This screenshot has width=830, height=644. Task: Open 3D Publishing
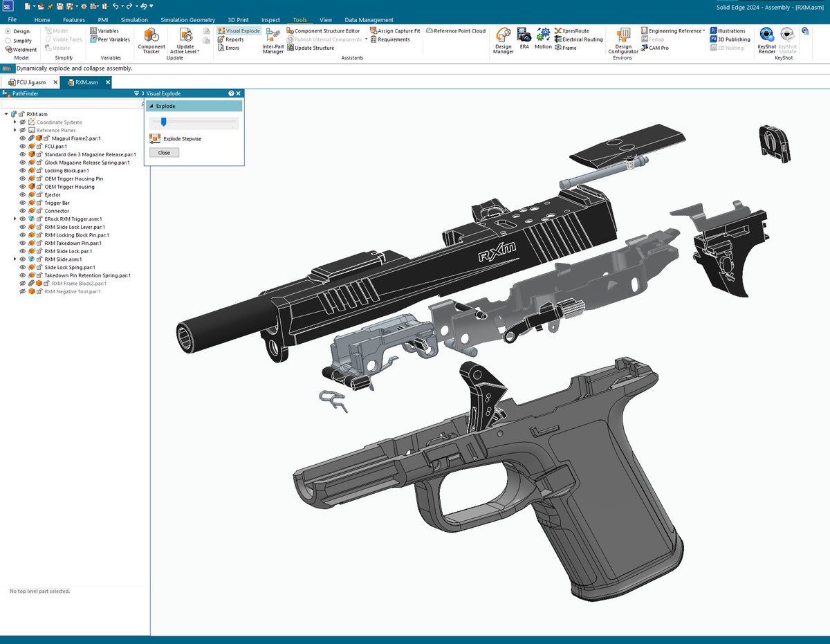tap(730, 39)
